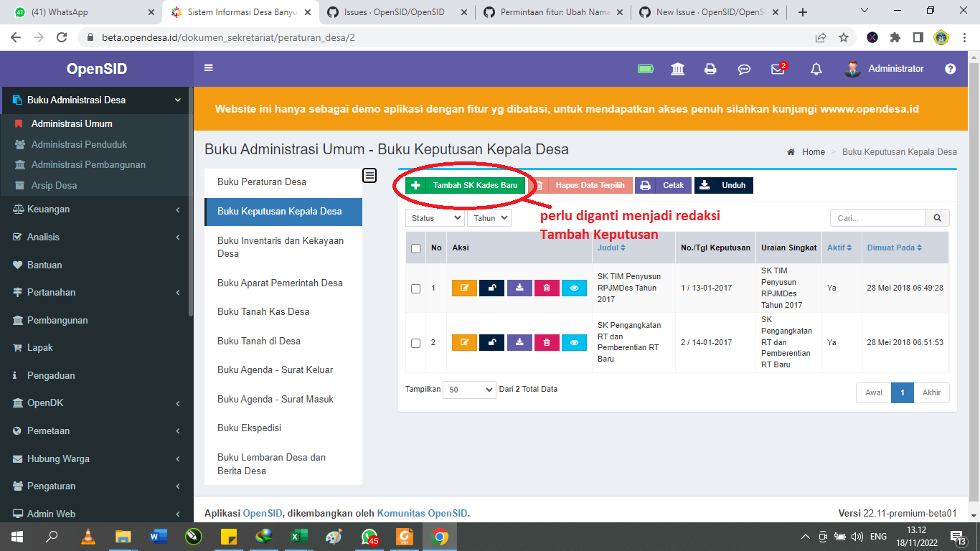
Task: Click the printer icon in the top bar
Action: click(710, 69)
